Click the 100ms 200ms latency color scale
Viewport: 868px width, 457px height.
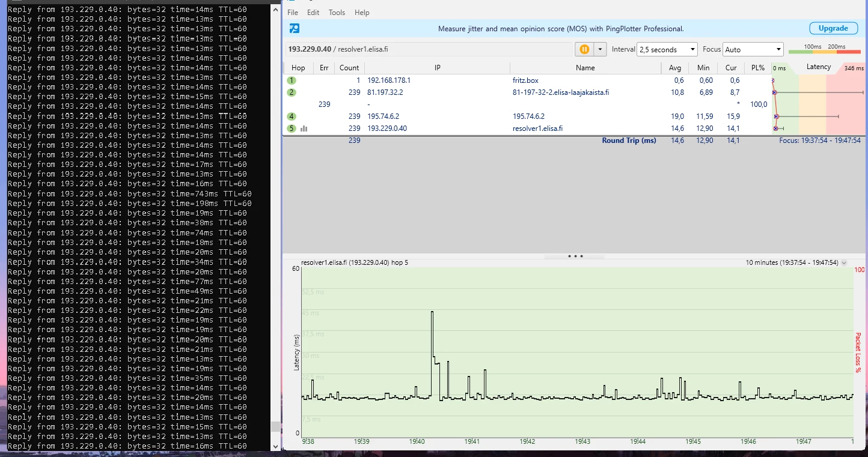pos(825,49)
